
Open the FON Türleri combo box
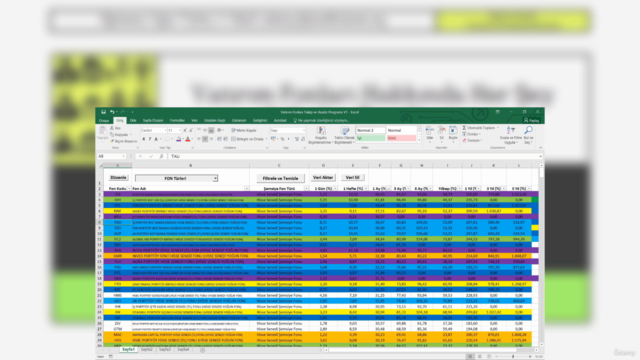[x=176, y=178]
